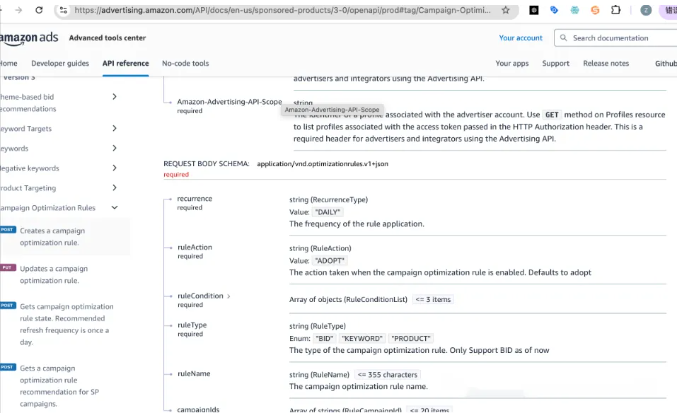Open the teal atom-shaped extension icon

click(x=575, y=10)
